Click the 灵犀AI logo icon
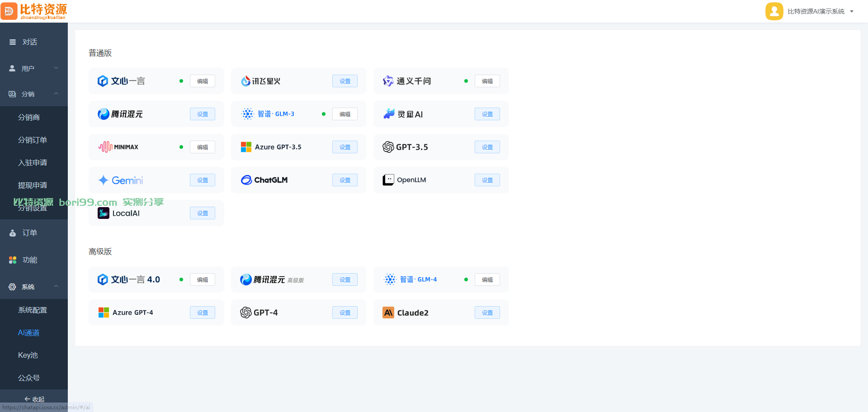Viewport: 868px width, 412px height. click(389, 114)
